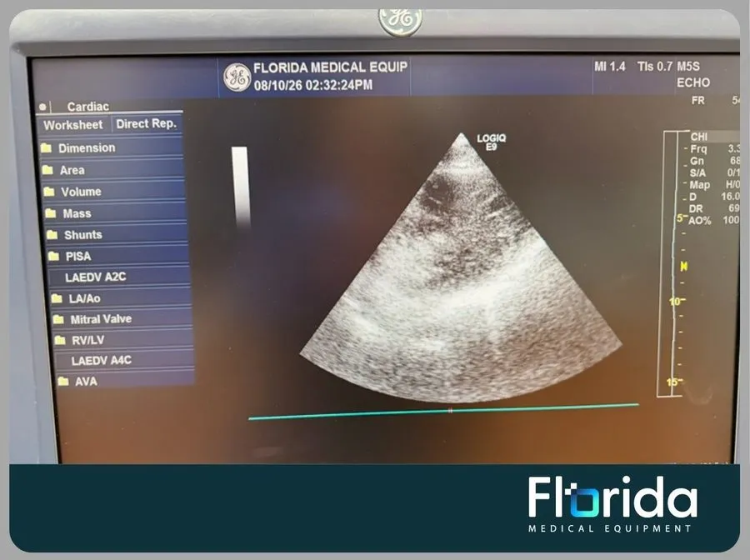The height and width of the screenshot is (560, 750).
Task: Open the Dimension folder icon
Action: 46,147
